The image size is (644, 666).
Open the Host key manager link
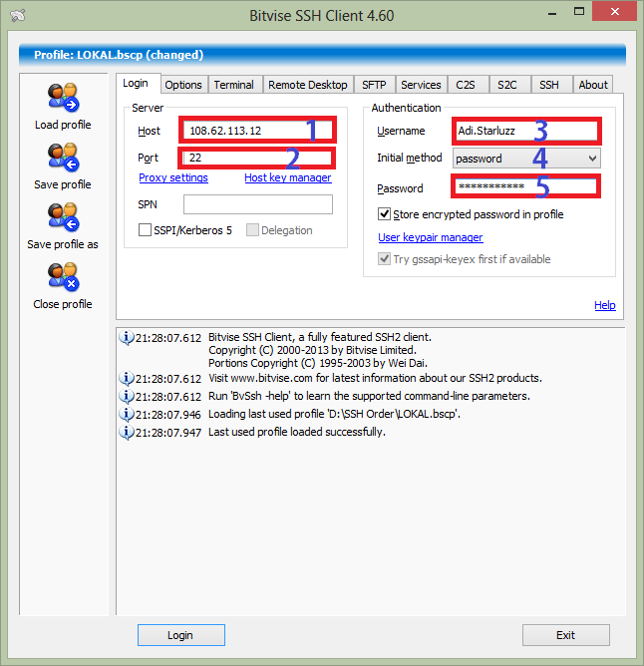288,177
